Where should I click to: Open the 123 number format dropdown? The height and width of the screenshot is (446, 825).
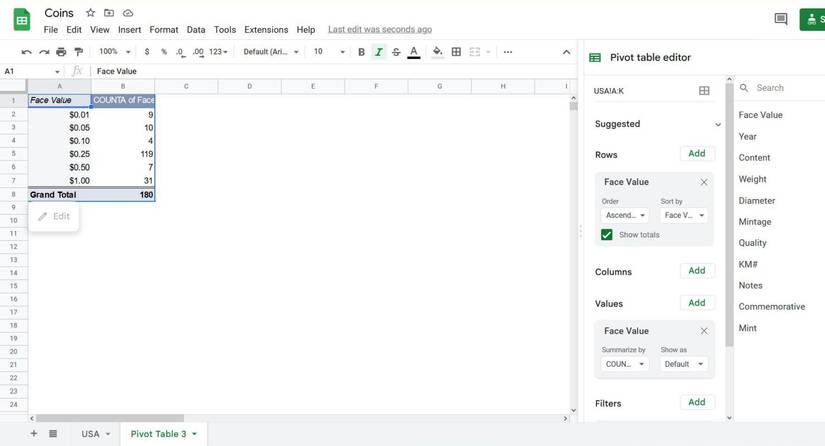[x=218, y=52]
